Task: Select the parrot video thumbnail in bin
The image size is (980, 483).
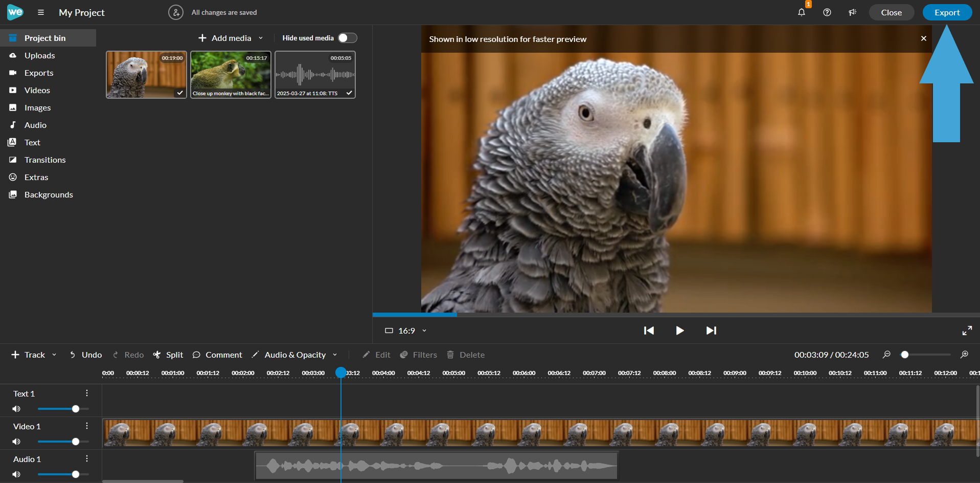Action: pyautogui.click(x=146, y=74)
